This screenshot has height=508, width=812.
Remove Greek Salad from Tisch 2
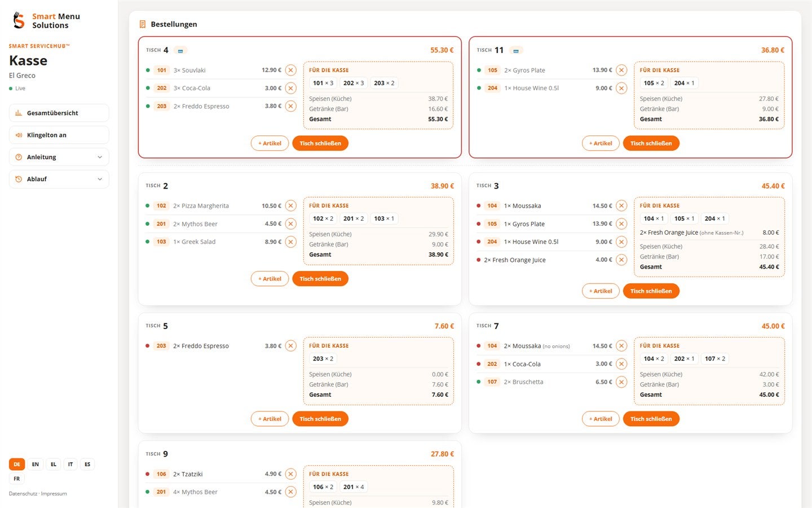tap(290, 242)
